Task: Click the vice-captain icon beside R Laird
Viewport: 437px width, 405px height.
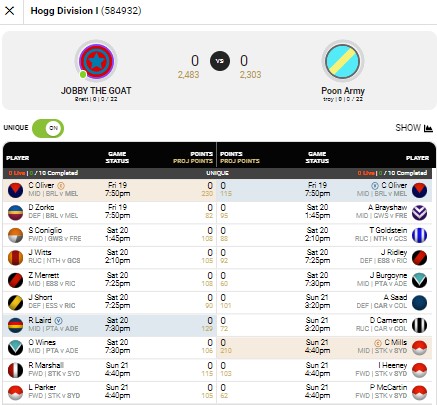Action: coord(58,321)
